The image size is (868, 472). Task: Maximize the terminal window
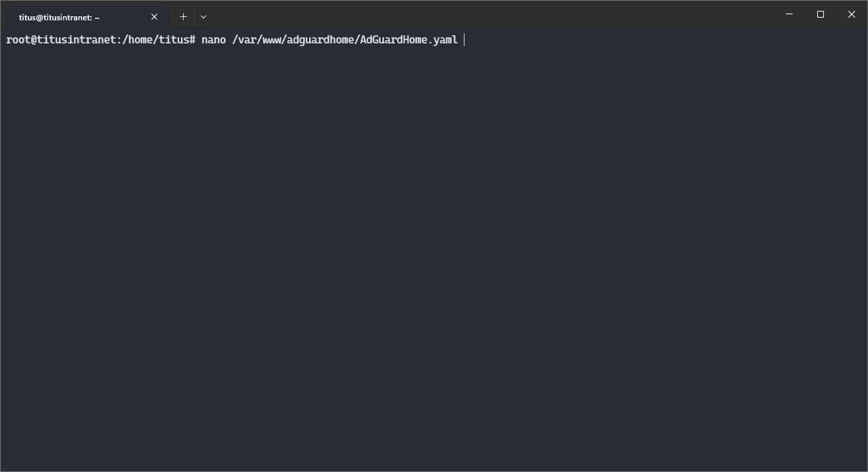coord(821,14)
